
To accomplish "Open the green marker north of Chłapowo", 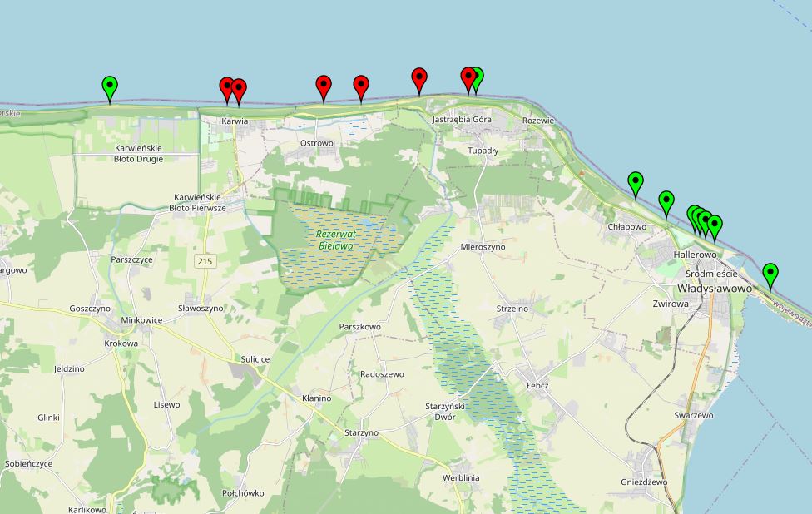I will pos(636,182).
